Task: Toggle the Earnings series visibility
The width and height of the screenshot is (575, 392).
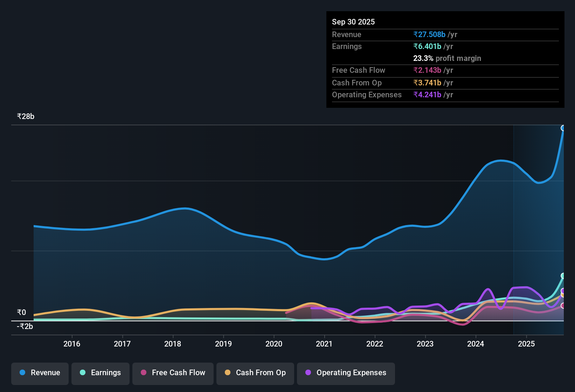Action: click(x=101, y=373)
